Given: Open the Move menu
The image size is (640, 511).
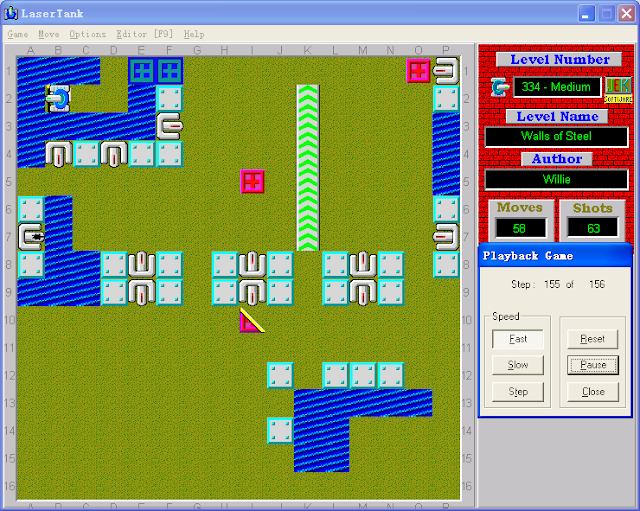Looking at the screenshot, I should [x=49, y=34].
